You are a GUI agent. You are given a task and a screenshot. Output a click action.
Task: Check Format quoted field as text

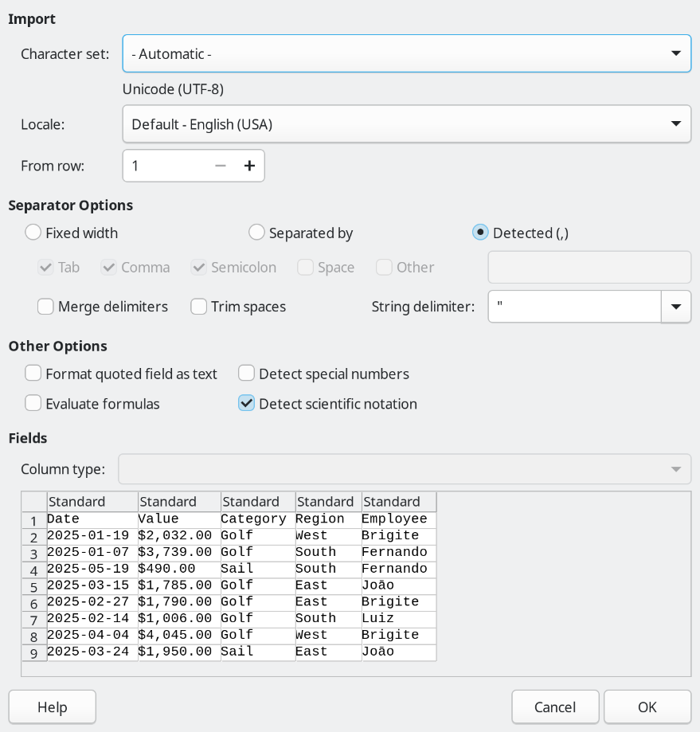point(33,373)
